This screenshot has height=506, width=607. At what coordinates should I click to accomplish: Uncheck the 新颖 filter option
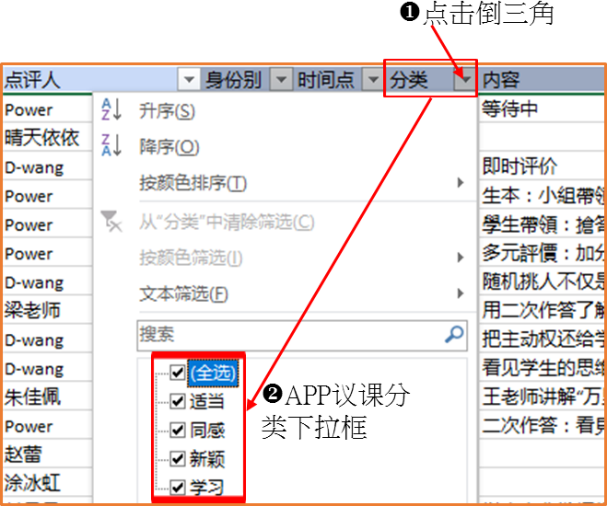tap(178, 460)
